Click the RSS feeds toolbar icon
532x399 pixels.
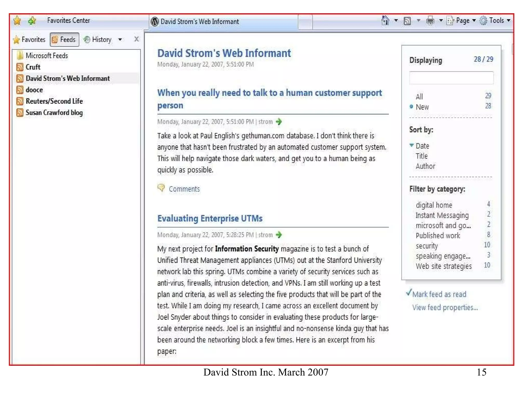pos(407,21)
